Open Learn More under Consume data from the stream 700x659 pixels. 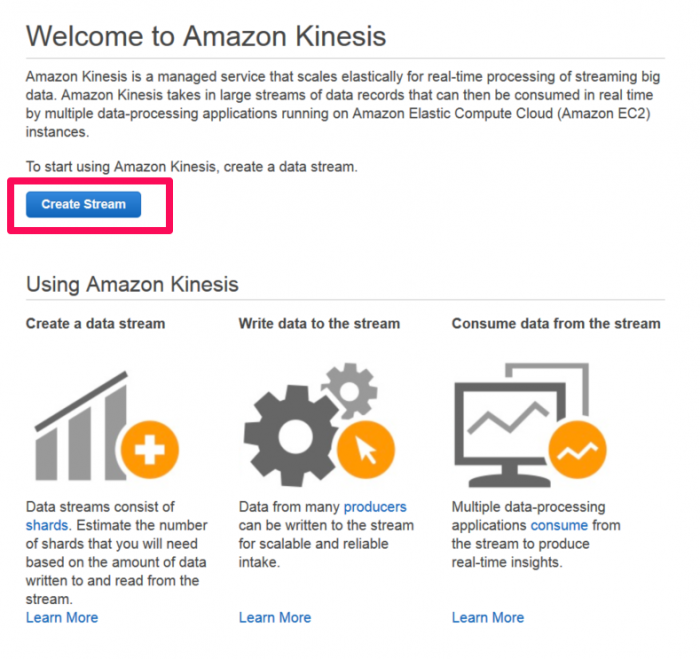488,617
